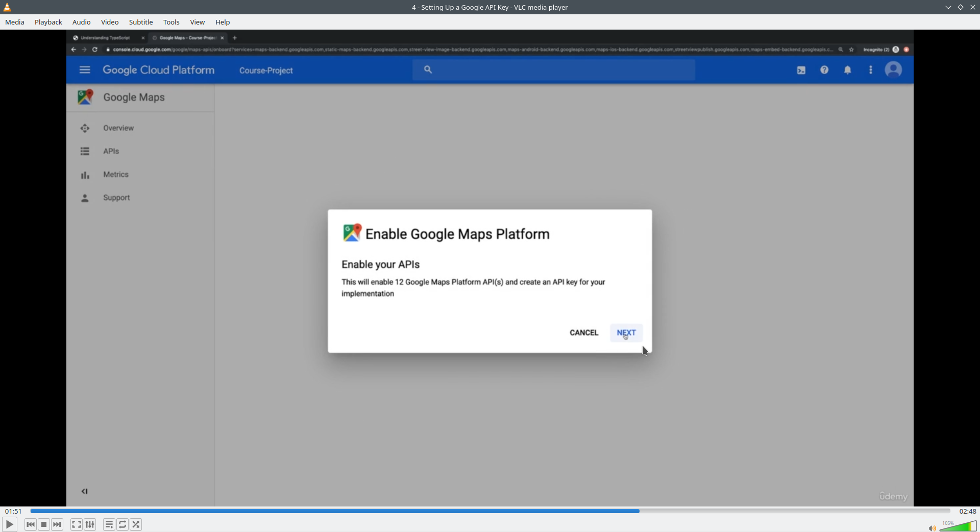Open the Help menu

pyautogui.click(x=223, y=22)
